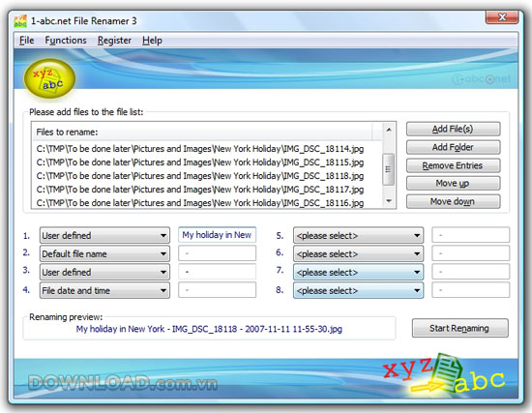Open the Register menu

tap(114, 41)
